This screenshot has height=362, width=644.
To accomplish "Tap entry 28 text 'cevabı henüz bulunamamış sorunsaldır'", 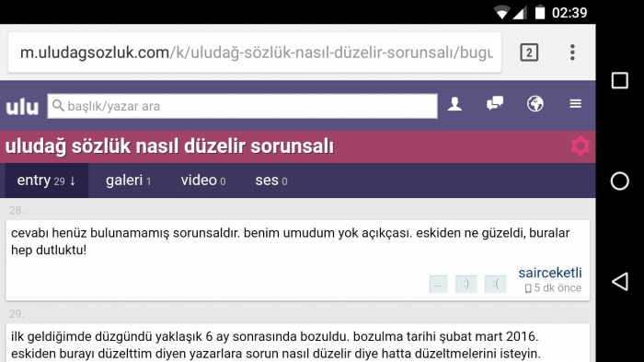I will pyautogui.click(x=125, y=233).
